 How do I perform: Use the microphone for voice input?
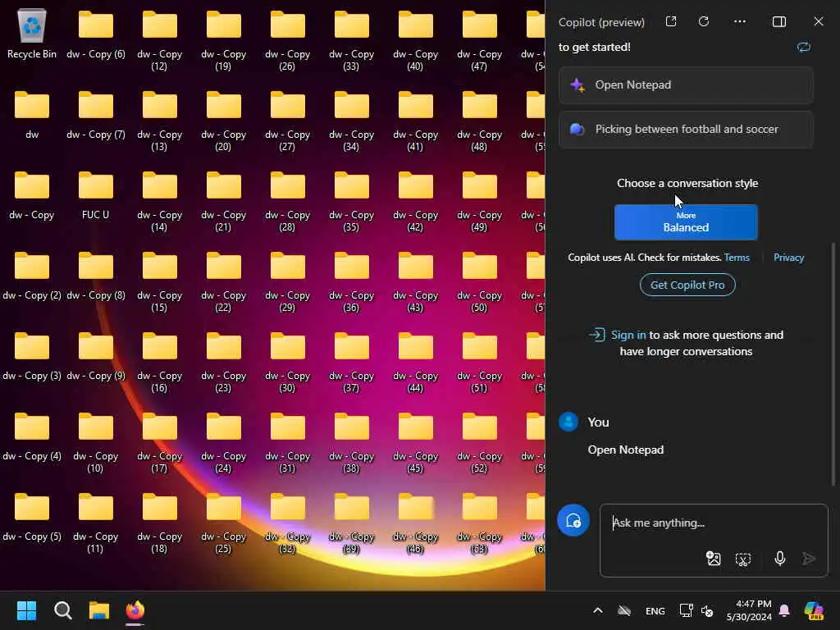tap(780, 559)
